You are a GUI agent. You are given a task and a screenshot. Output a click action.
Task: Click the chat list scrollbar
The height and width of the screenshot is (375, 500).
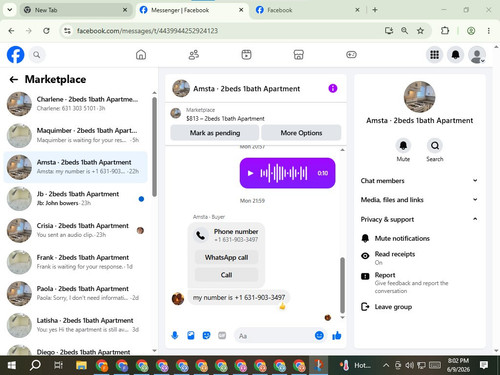154,147
